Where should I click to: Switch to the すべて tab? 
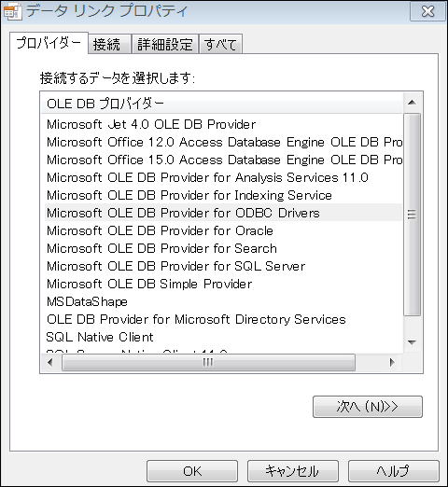(220, 44)
